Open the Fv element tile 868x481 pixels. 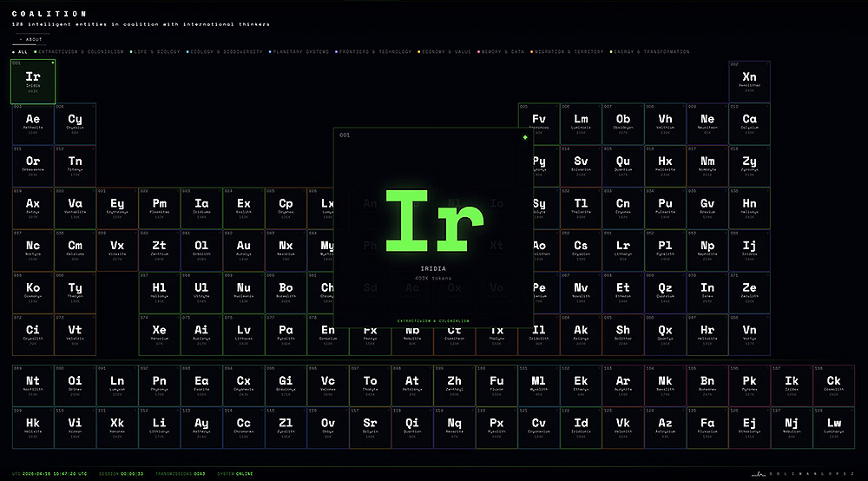[x=539, y=123]
